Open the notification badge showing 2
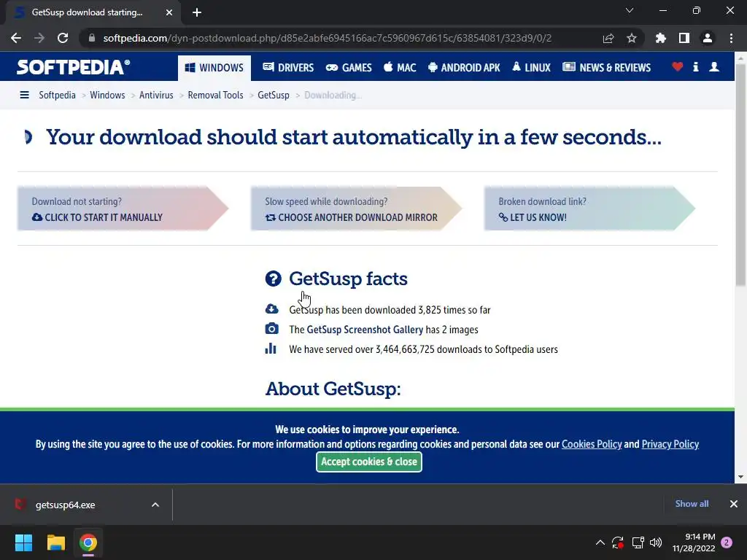This screenshot has width=747, height=560. point(727,542)
